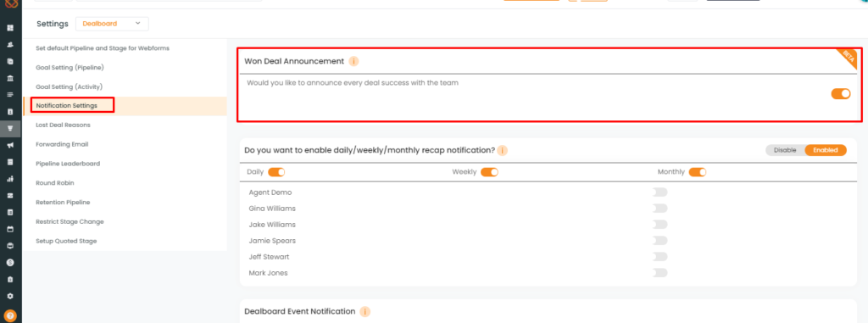The image size is (868, 323).
Task: Toggle off the Won Deal Announcement switch
Action: [x=840, y=93]
